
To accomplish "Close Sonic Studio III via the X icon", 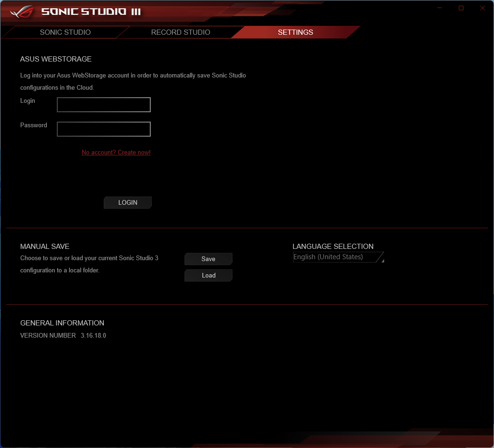I will 482,8.
